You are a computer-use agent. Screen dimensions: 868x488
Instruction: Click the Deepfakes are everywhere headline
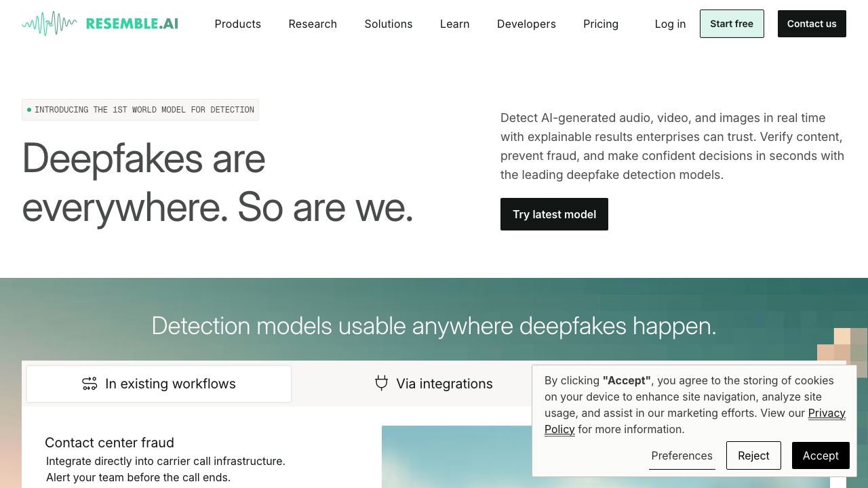coord(218,183)
